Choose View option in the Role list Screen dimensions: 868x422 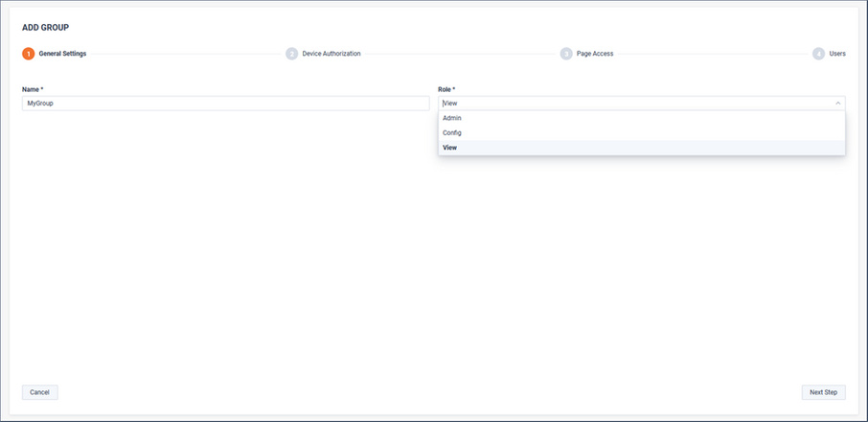pos(642,148)
